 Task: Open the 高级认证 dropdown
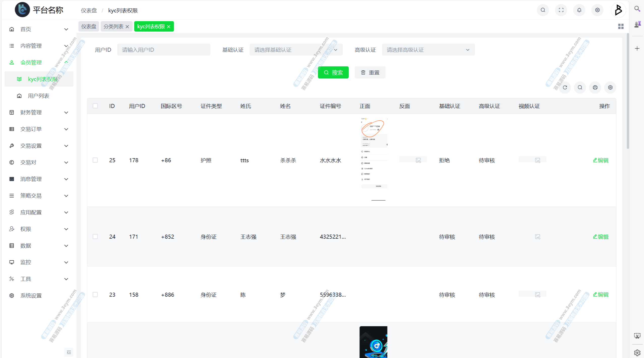(428, 50)
